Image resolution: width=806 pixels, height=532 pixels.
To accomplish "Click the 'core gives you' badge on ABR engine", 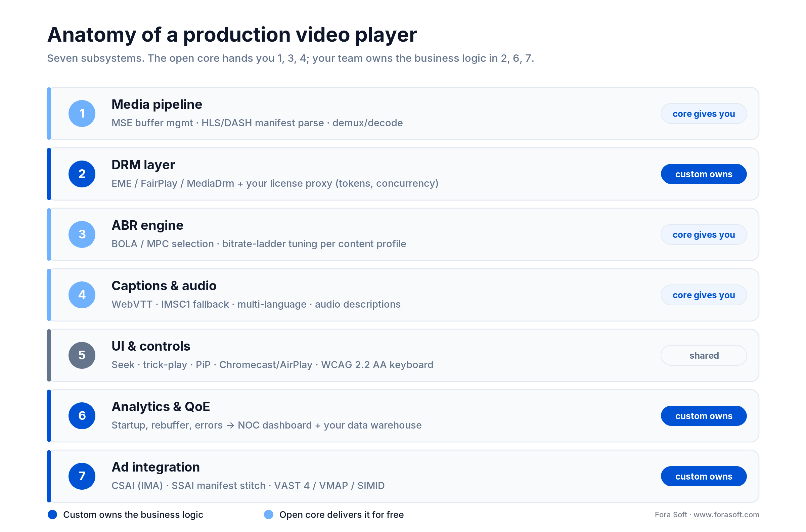I will [x=703, y=234].
